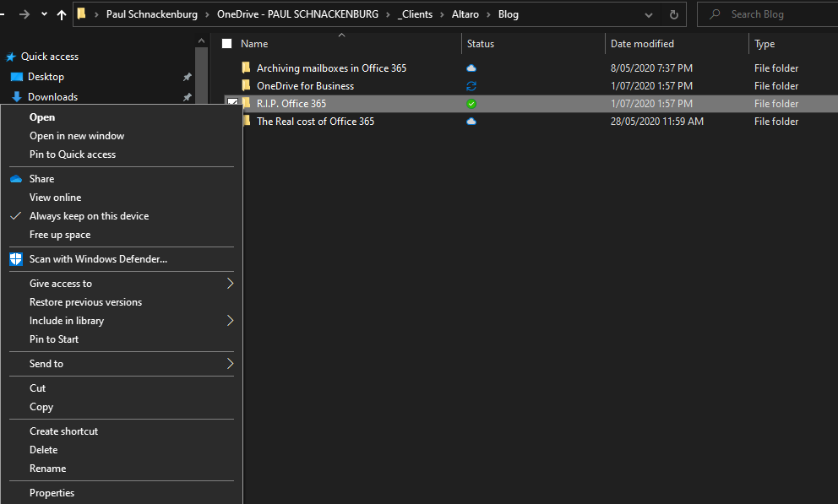The height and width of the screenshot is (504, 838).
Task: Click the Windows Defender shield icon
Action: (16, 259)
